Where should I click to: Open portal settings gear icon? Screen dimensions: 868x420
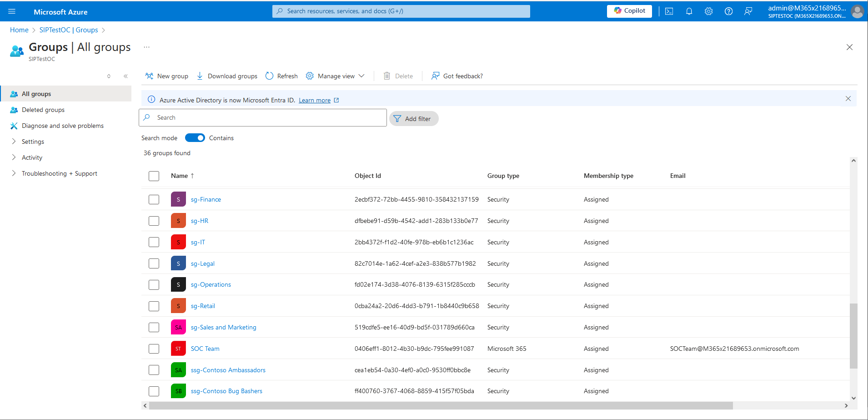pyautogui.click(x=708, y=11)
